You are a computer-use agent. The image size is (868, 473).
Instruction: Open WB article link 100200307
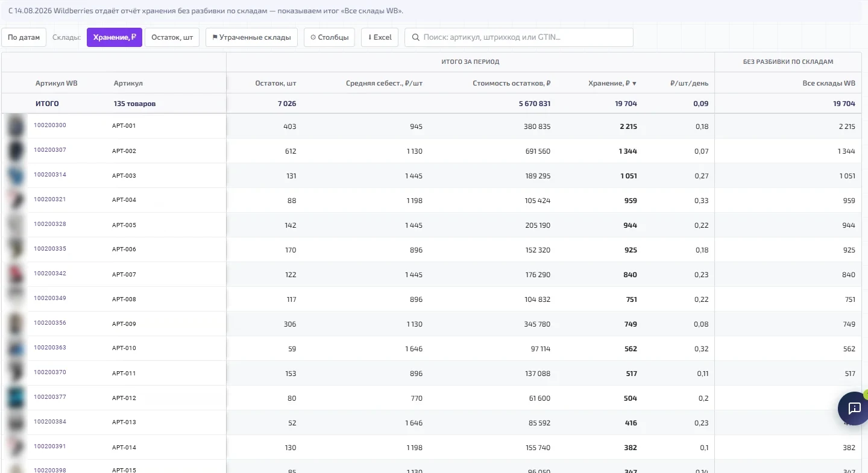pos(50,150)
